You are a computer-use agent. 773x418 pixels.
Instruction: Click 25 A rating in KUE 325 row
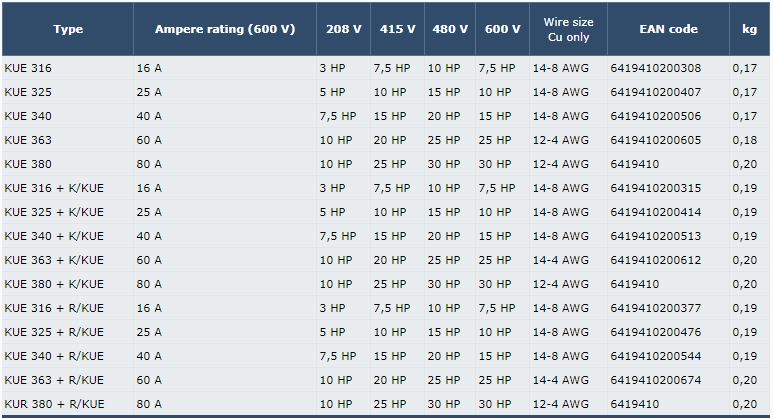tap(149, 92)
